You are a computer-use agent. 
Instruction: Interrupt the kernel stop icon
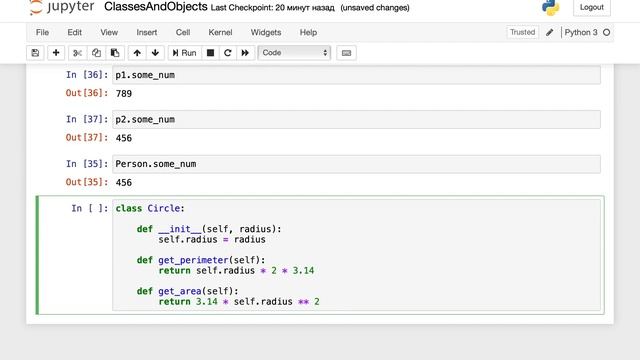[x=211, y=53]
